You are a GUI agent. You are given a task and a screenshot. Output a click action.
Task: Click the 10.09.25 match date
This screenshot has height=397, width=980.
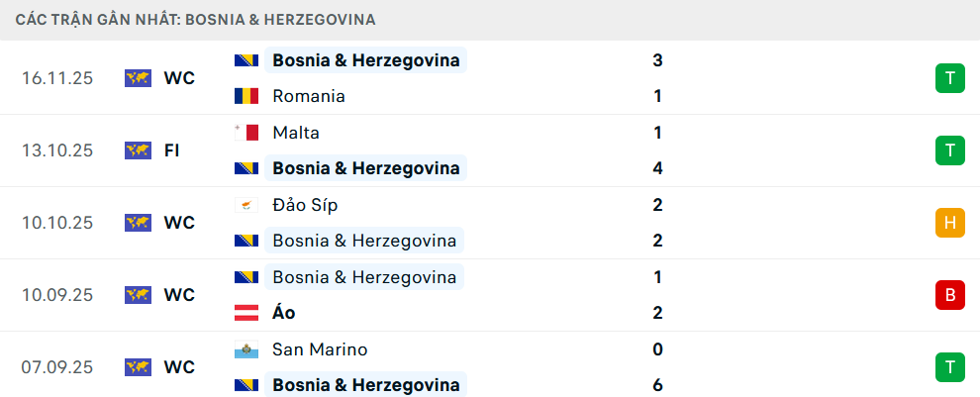(x=57, y=295)
